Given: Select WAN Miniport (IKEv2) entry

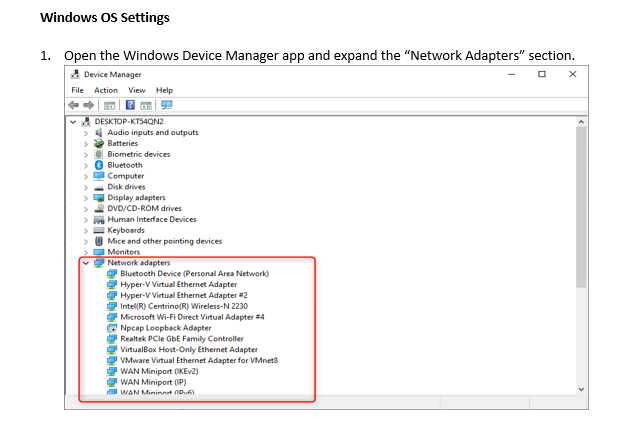Looking at the screenshot, I should tap(159, 371).
